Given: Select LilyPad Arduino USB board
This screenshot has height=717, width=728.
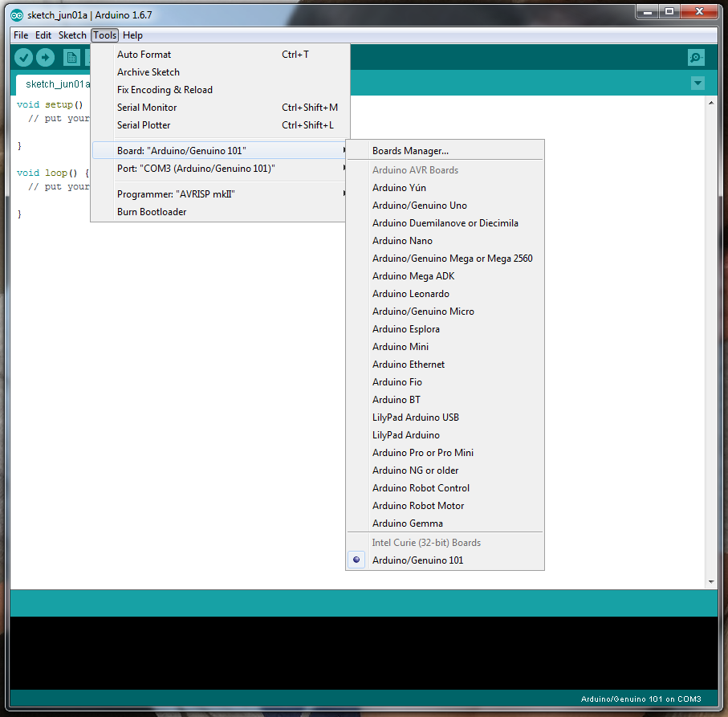Looking at the screenshot, I should pyautogui.click(x=445, y=417).
